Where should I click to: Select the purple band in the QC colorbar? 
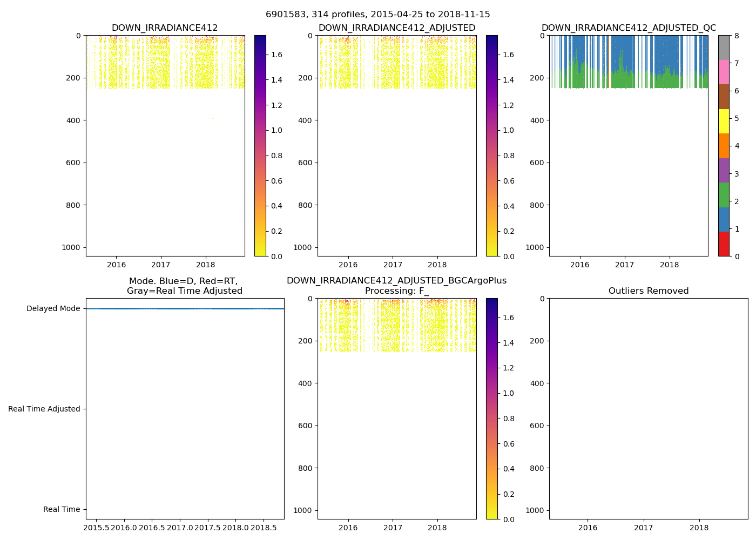[x=724, y=170]
